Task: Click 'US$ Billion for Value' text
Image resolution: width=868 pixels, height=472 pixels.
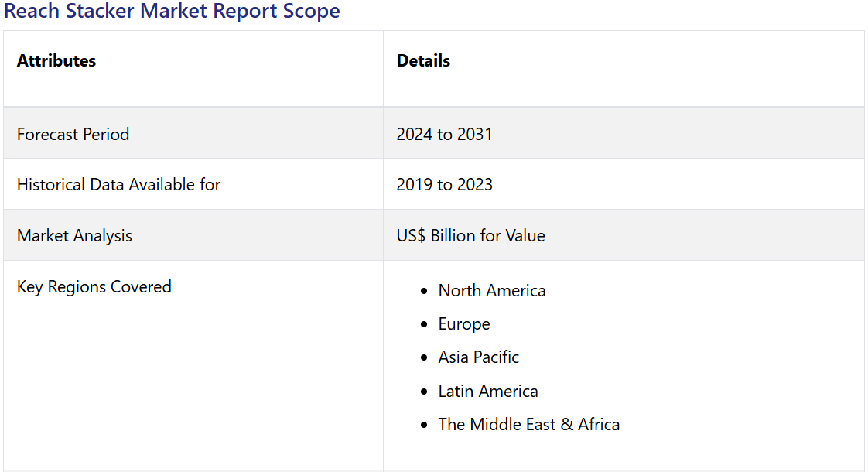Action: [x=470, y=235]
